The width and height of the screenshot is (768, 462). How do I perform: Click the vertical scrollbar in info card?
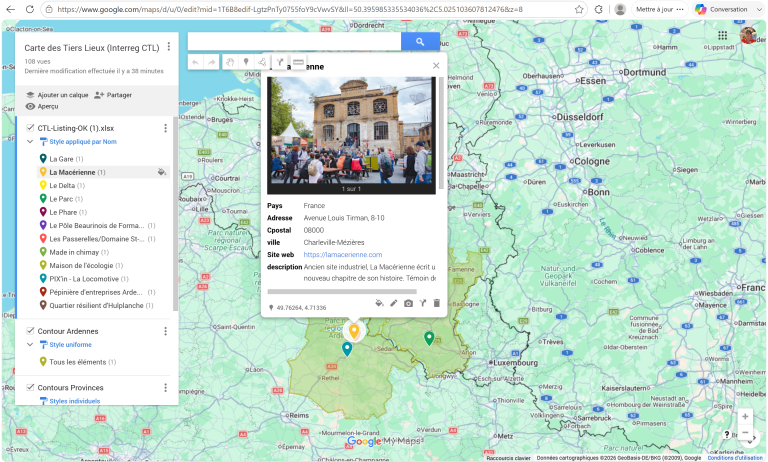click(441, 132)
